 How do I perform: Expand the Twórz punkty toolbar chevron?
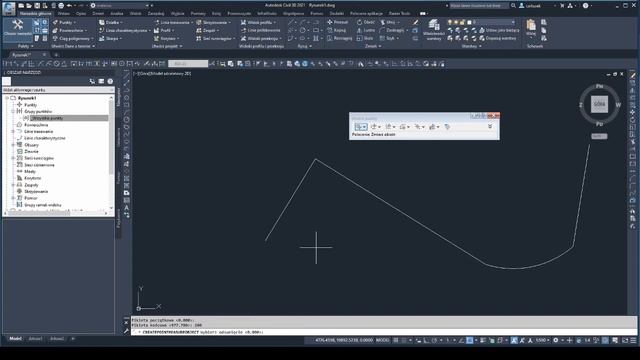pyautogui.click(x=490, y=127)
